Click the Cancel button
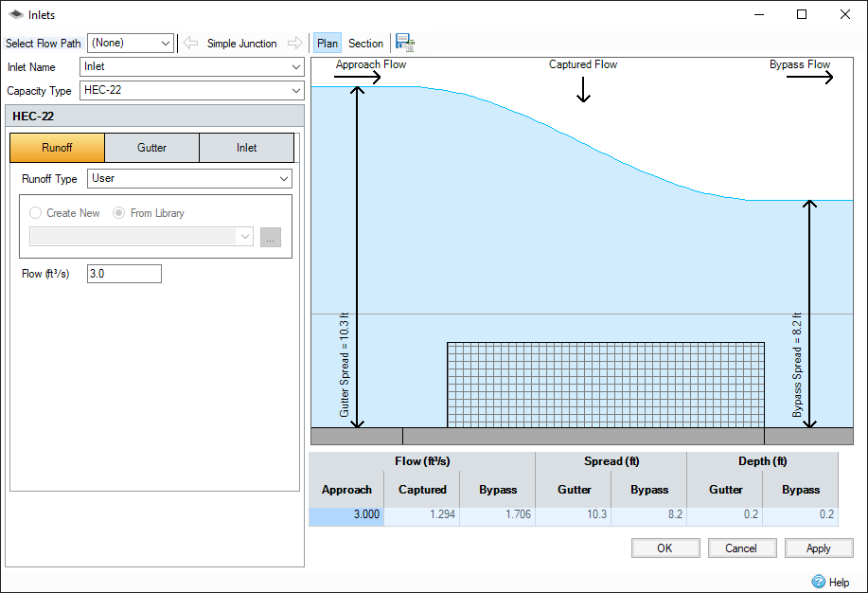This screenshot has width=868, height=593. click(742, 548)
